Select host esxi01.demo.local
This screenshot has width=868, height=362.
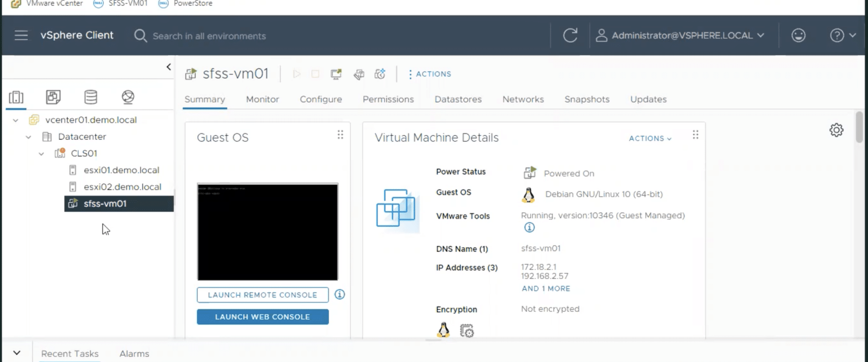121,170
